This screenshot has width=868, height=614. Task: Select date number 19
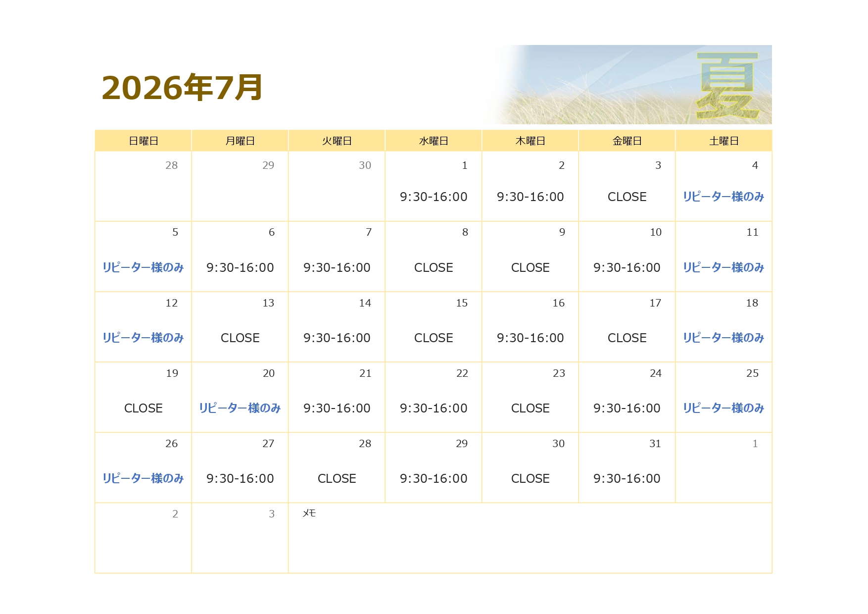point(172,373)
